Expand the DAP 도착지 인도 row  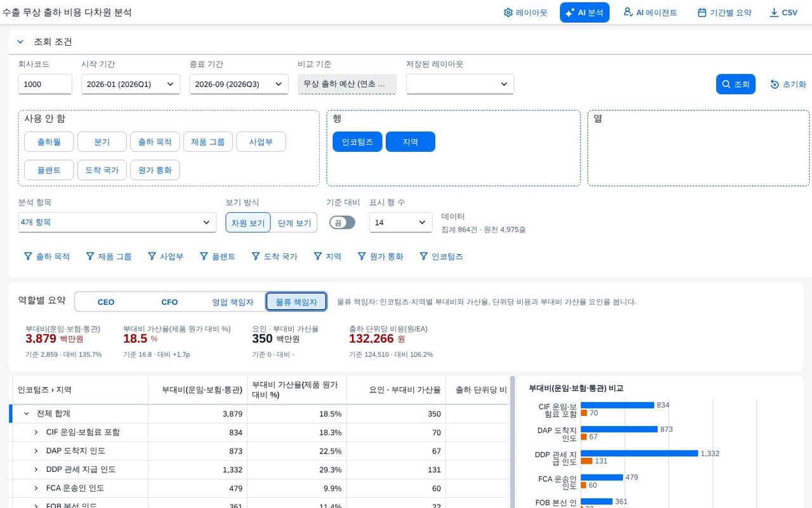click(x=36, y=451)
